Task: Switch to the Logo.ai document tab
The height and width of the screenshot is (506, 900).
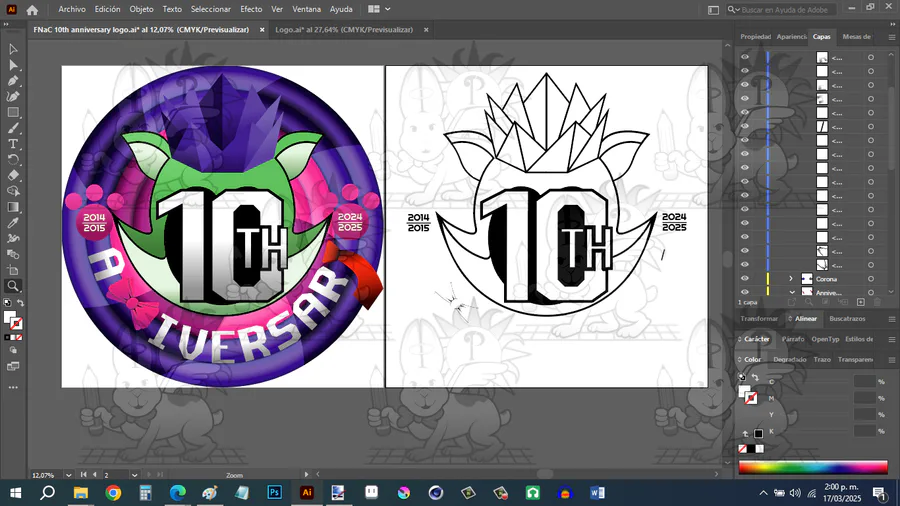Action: coord(344,30)
